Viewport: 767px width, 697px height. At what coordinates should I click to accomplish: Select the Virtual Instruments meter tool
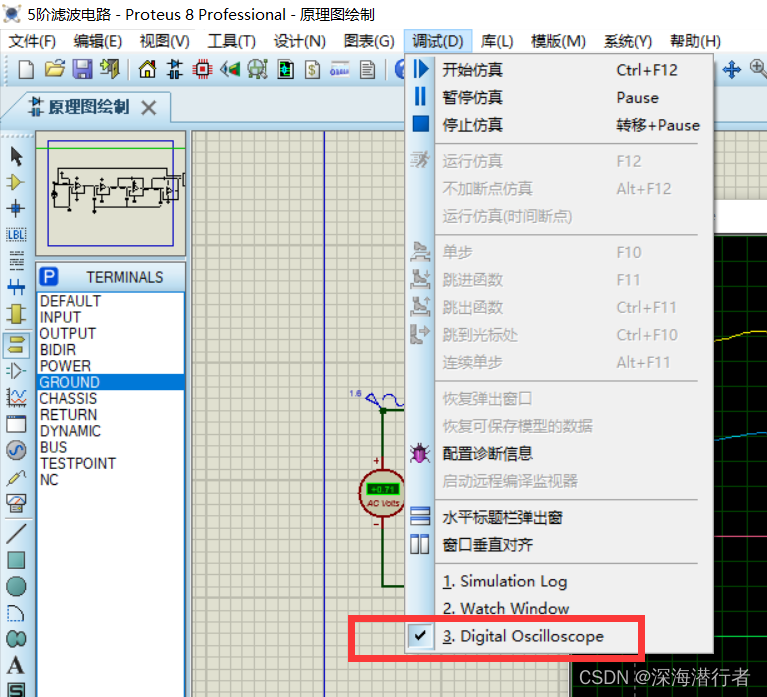16,503
